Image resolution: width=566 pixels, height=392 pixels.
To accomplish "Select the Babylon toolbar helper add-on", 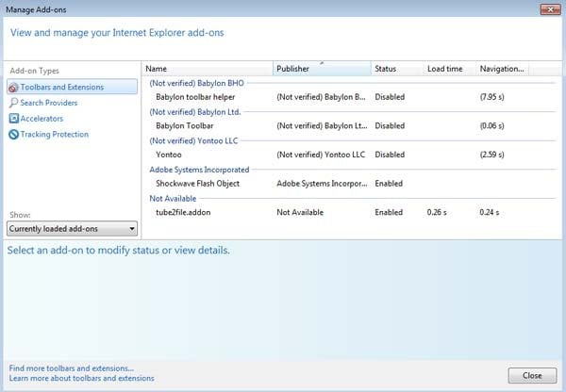I will 348,97.
